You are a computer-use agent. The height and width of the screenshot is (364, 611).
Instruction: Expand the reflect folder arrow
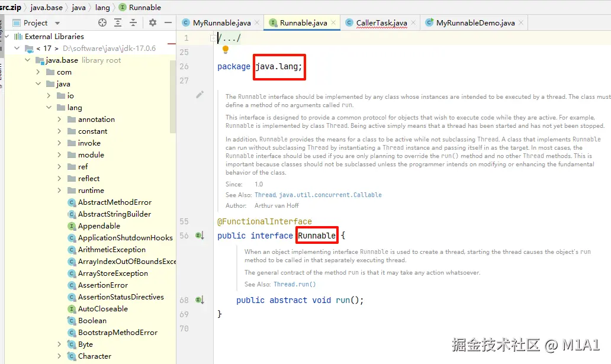(x=59, y=179)
